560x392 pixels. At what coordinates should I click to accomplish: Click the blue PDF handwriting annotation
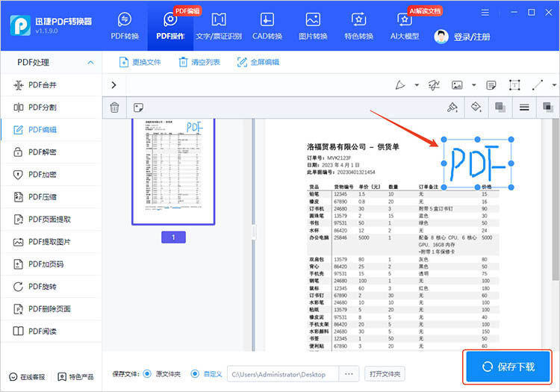coord(478,164)
